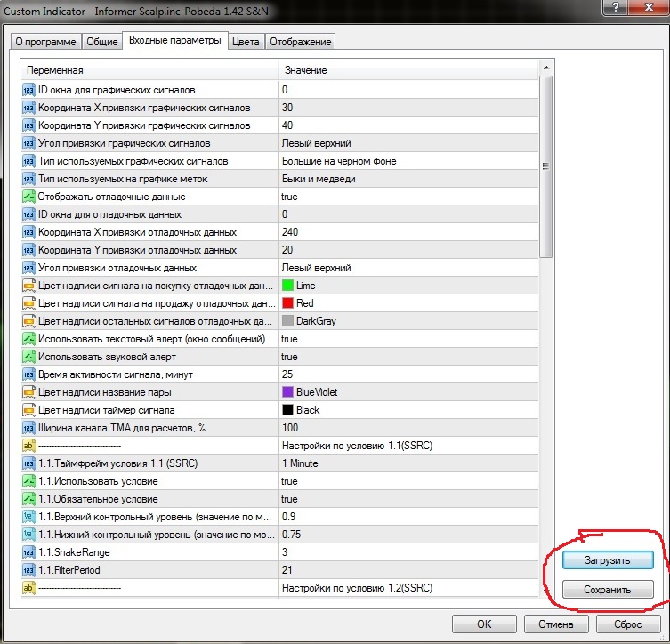The height and width of the screenshot is (644, 670).
Task: Select the Входные параметры tab
Action: (x=175, y=41)
